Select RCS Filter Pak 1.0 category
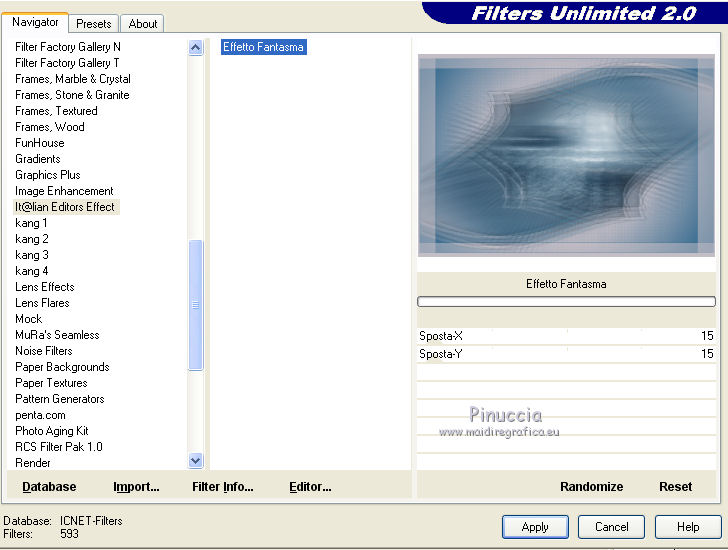This screenshot has width=728, height=550. (x=58, y=447)
